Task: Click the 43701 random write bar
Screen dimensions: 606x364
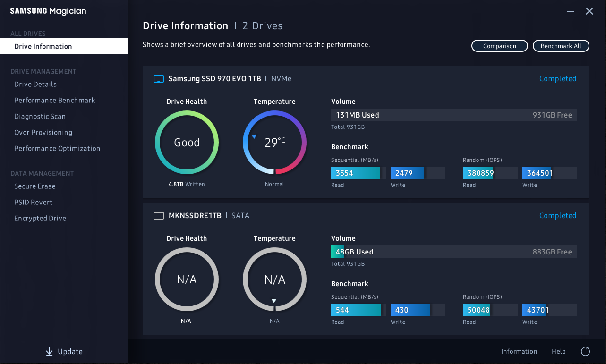Action: pos(549,310)
